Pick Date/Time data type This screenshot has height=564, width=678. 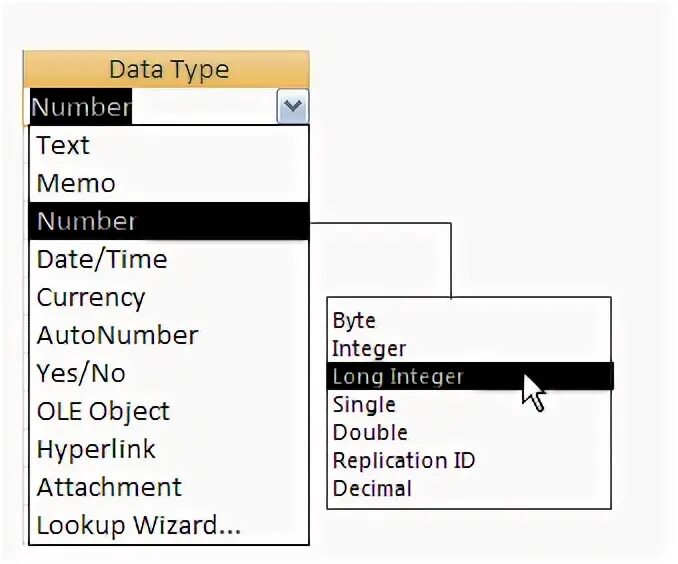[169, 259]
